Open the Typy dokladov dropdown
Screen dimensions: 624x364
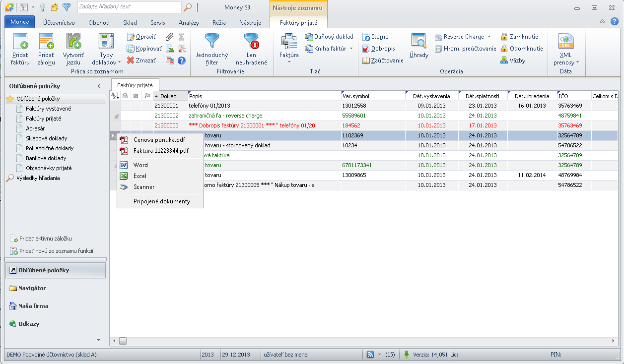(106, 49)
